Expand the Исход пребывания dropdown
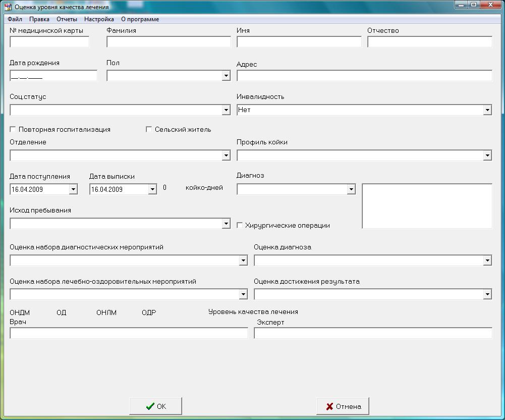 (x=226, y=223)
